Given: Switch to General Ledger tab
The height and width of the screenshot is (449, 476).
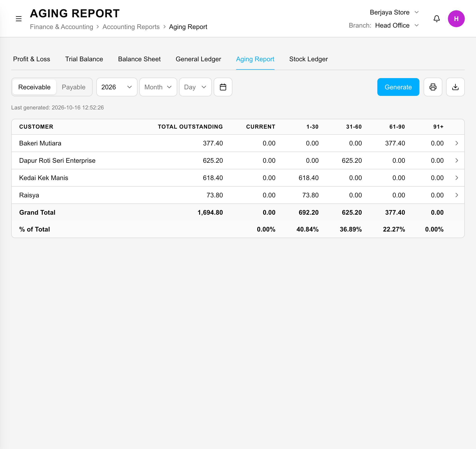Looking at the screenshot, I should [198, 59].
